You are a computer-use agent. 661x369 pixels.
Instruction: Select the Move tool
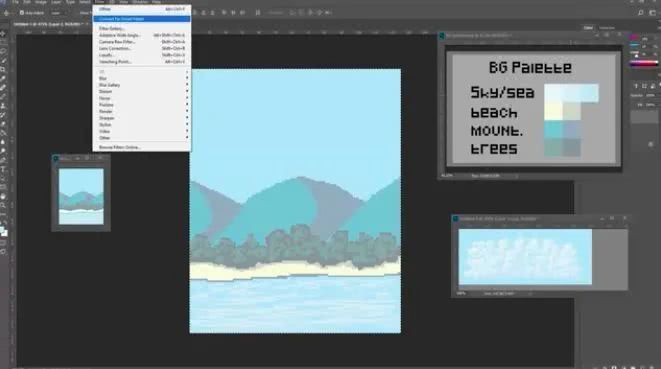click(3, 33)
